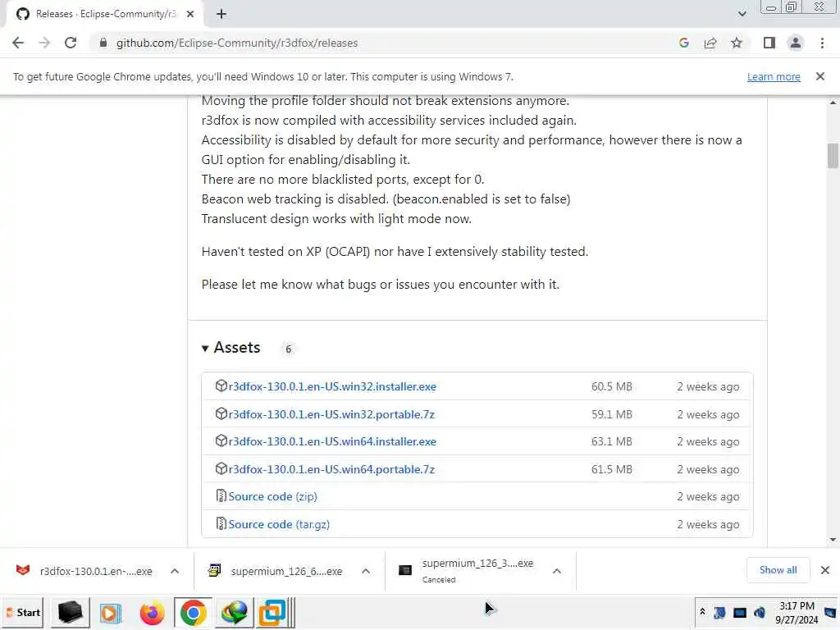Download r3dfox win64 portable.7z
This screenshot has height=630, width=840.
331,469
